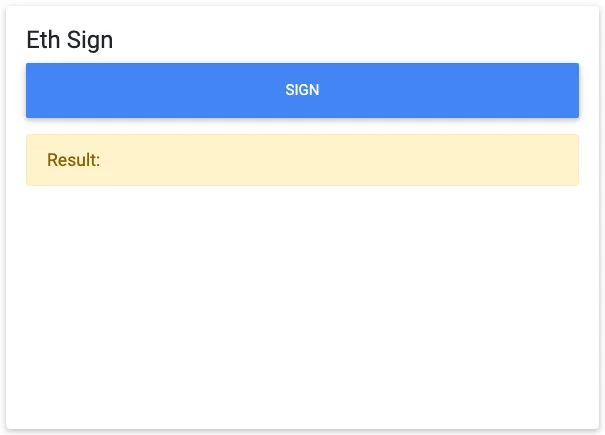The height and width of the screenshot is (435, 605).
Task: Activate the Eth Sign card's SIGN action
Action: click(302, 90)
